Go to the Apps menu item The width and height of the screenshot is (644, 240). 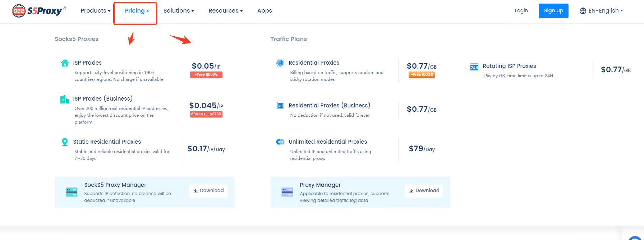coord(264,11)
